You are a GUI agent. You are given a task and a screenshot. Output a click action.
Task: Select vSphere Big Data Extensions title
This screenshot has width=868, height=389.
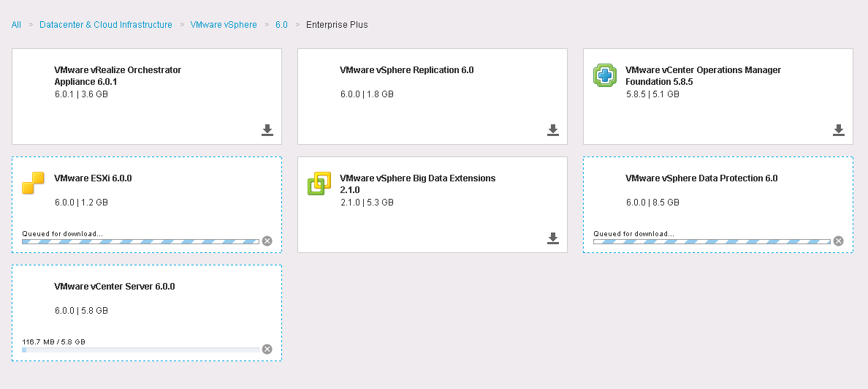click(417, 184)
